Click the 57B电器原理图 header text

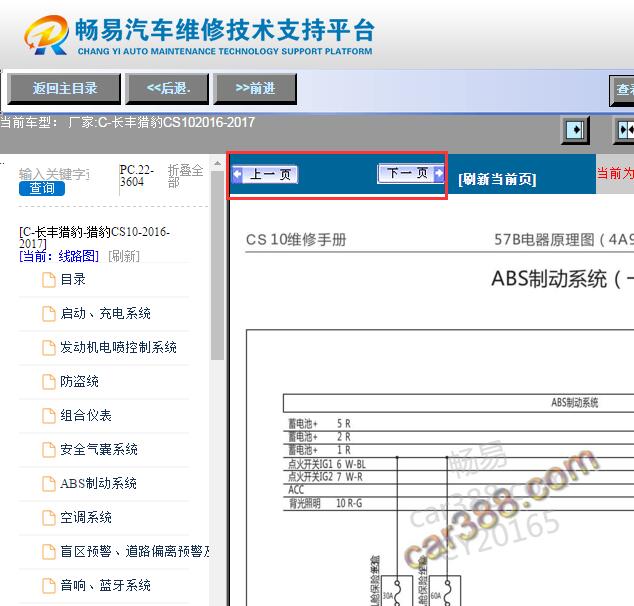564,240
